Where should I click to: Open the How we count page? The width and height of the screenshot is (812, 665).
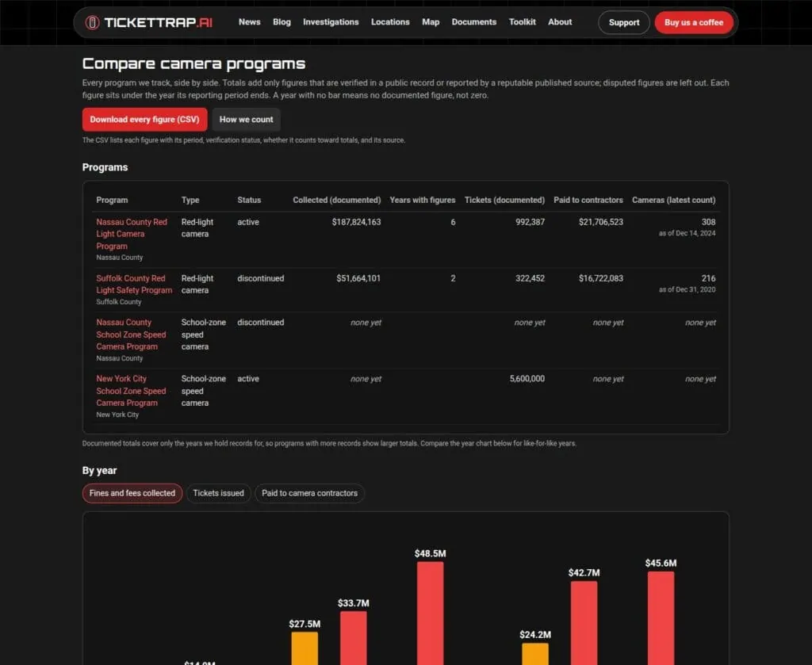[246, 120]
